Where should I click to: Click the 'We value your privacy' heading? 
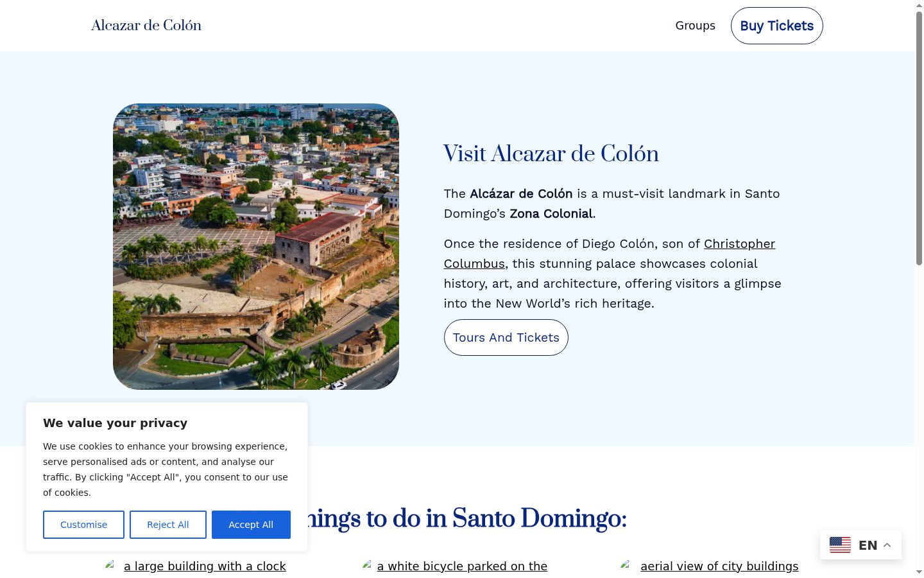[x=116, y=423]
